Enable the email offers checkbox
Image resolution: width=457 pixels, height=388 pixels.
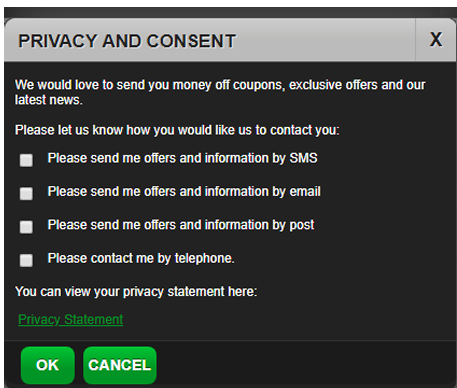pos(26,193)
